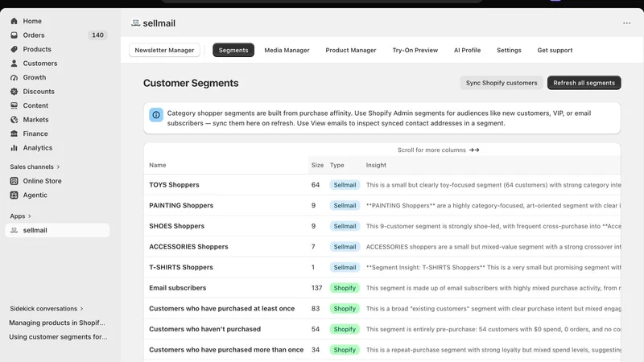The height and width of the screenshot is (362, 644).
Task: Expand the Apps section chevron
Action: 30,216
